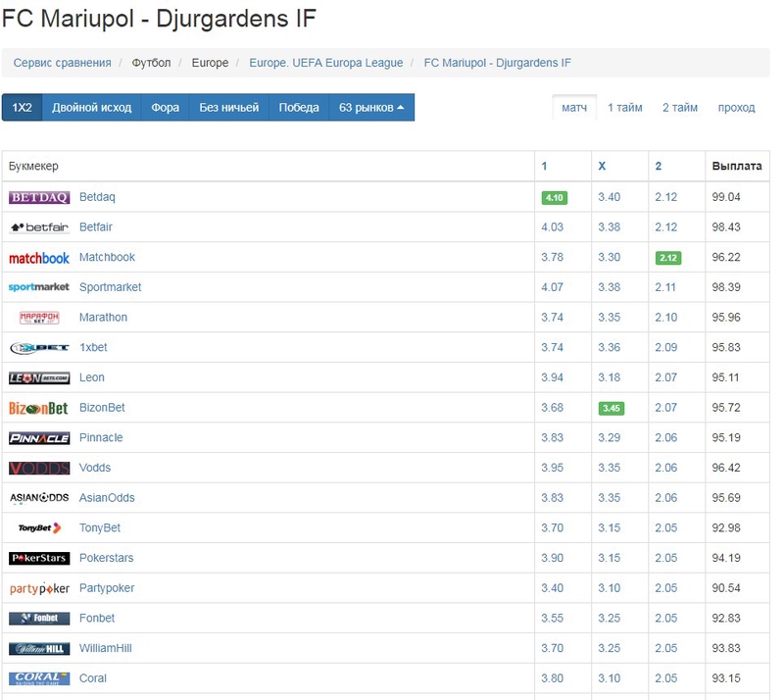Click the Betfair logo
The image size is (784, 700).
(x=39, y=227)
